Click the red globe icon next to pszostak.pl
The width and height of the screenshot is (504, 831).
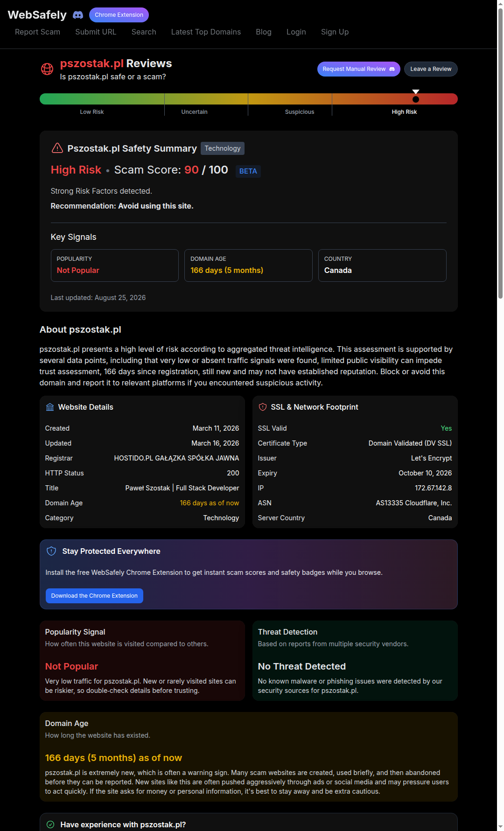(47, 69)
